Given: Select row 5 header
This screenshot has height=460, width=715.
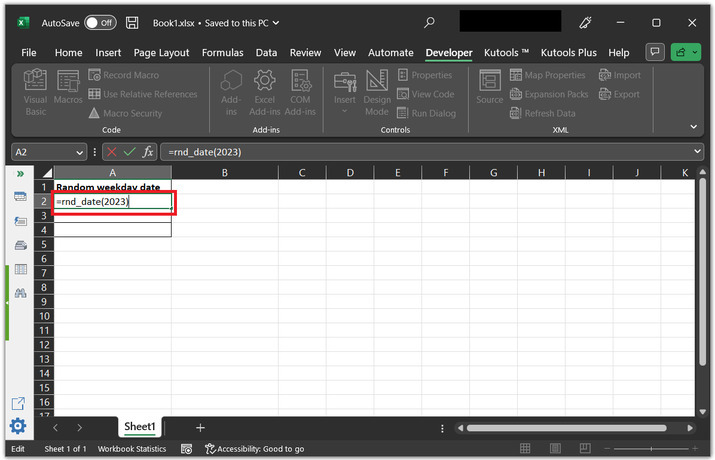Looking at the screenshot, I should tap(44, 244).
